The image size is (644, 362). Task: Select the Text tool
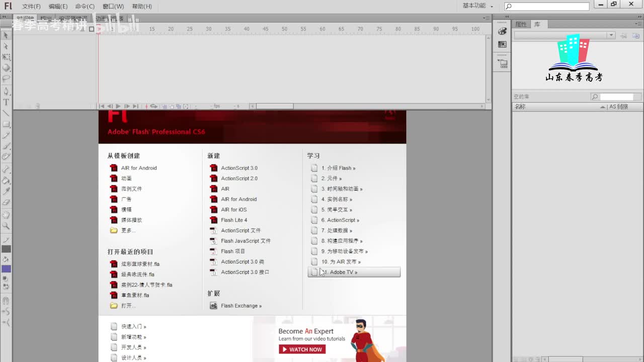[6, 102]
